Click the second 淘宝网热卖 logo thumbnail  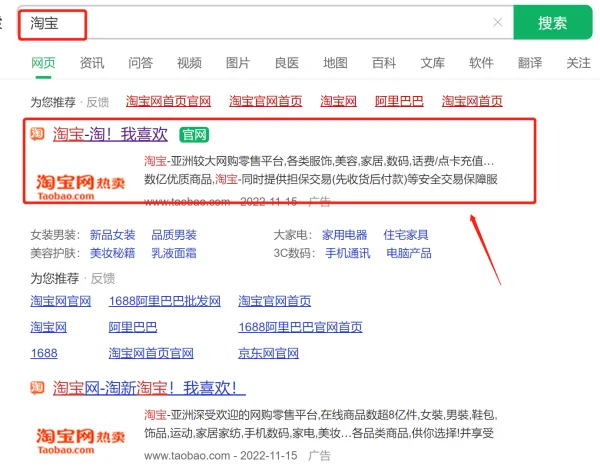(80, 441)
